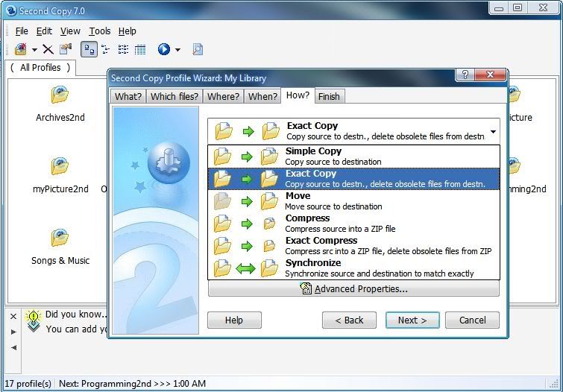
Task: Click the Did you know lightbulb icon
Action: click(34, 320)
